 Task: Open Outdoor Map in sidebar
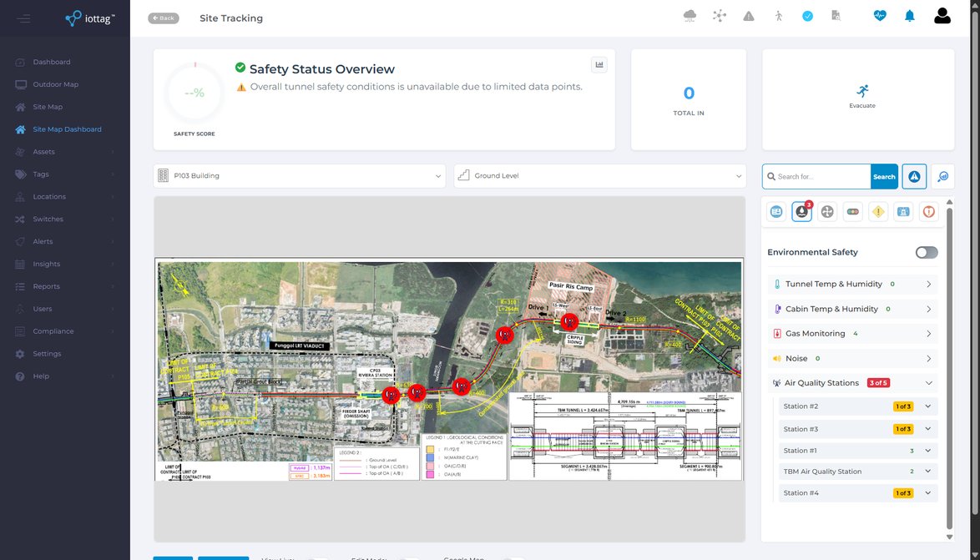click(x=56, y=84)
